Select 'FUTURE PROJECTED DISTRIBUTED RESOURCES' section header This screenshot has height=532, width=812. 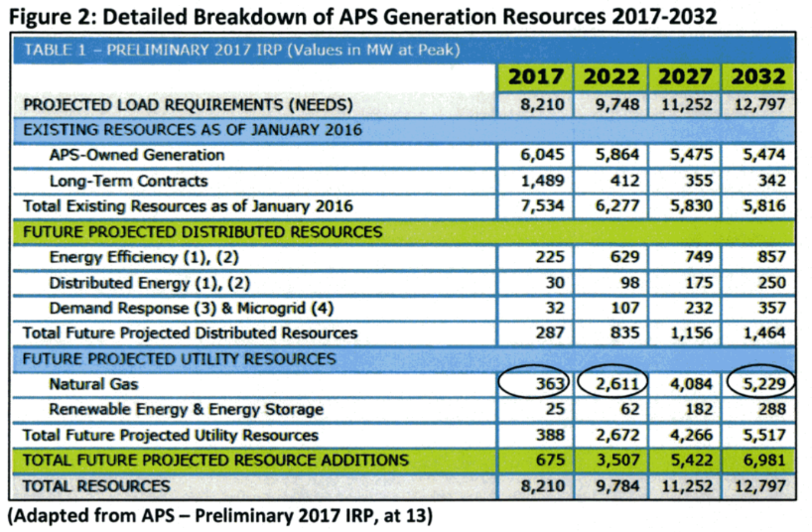point(203,232)
